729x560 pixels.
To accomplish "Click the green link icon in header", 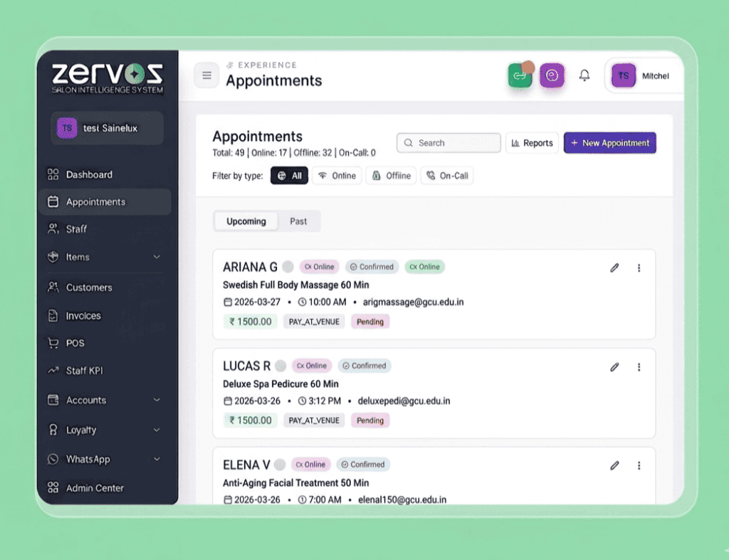I will click(520, 75).
